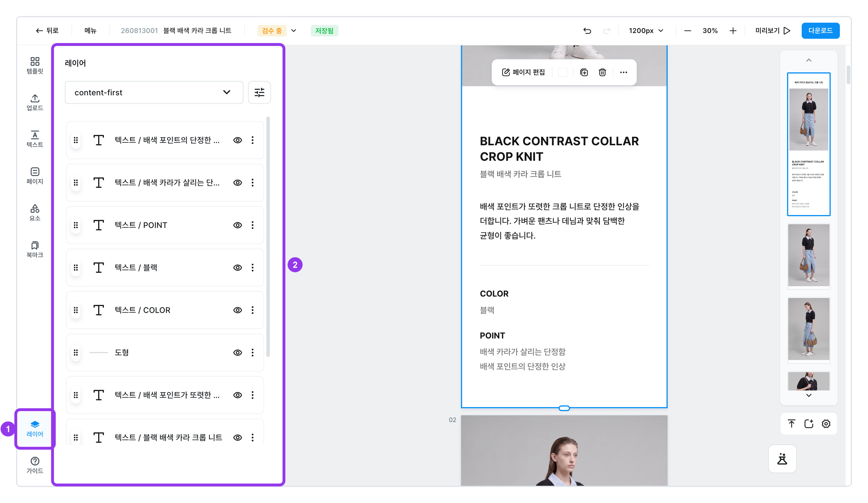868x503 pixels.
Task: Click the 다운로드 download button
Action: [820, 31]
